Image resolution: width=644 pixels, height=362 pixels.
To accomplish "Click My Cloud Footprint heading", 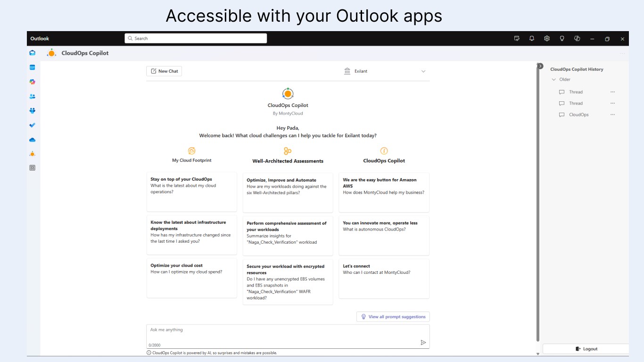I will [191, 160].
